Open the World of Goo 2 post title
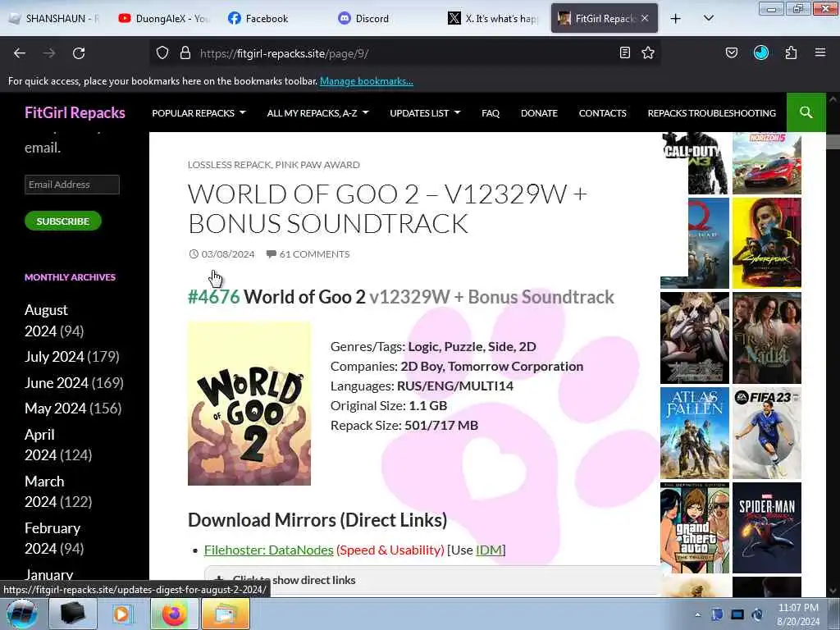The image size is (840, 630). point(387,208)
